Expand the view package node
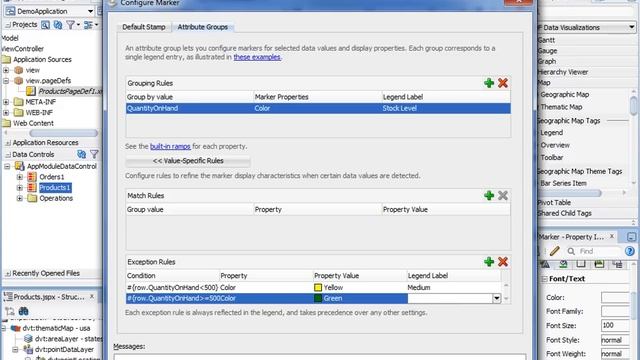 pos(6,70)
